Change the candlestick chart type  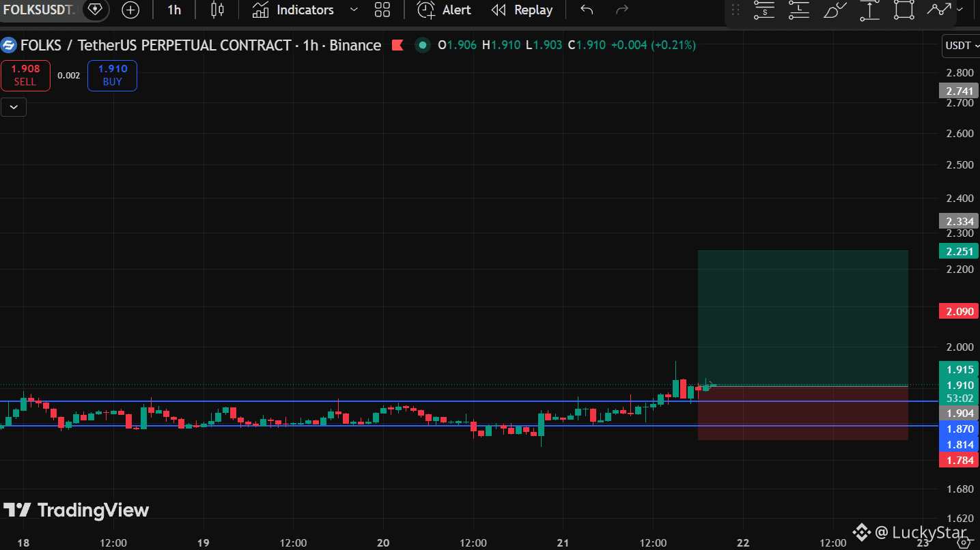tap(217, 10)
